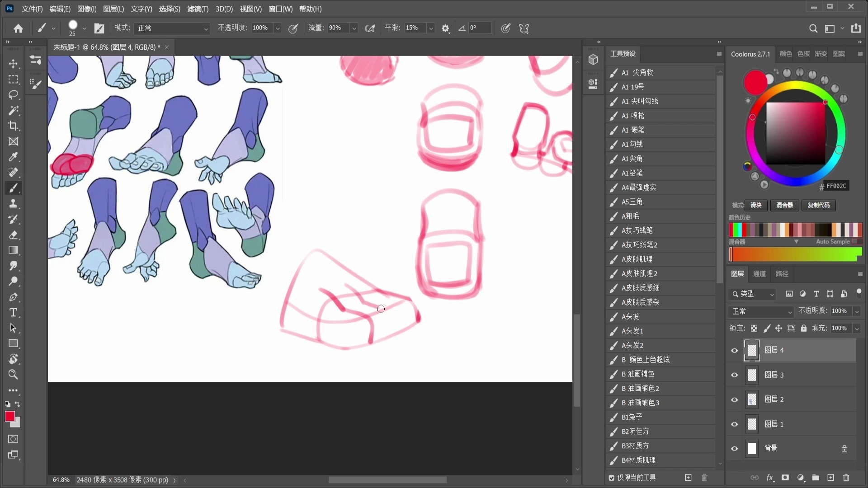Choose the horizontal Type tool

coord(13,313)
